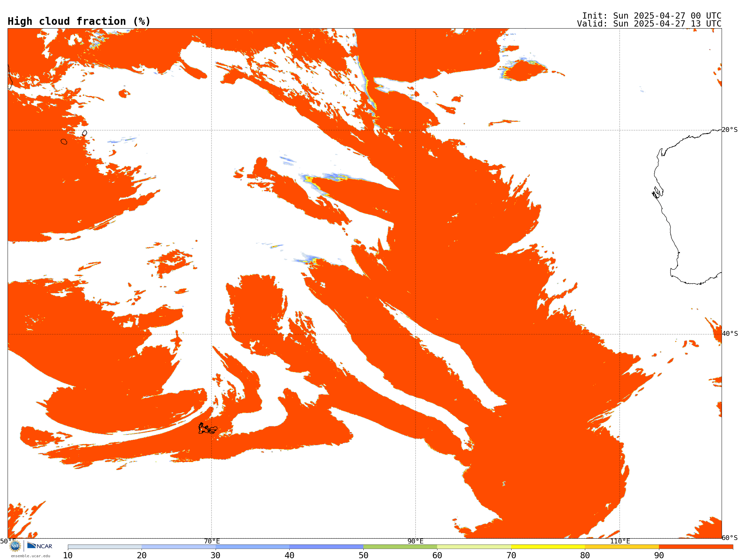This screenshot has height=560, width=744.
Task: Click the colorbar tick label 40
Action: (289, 555)
